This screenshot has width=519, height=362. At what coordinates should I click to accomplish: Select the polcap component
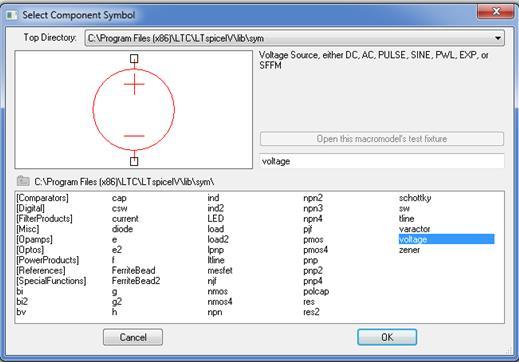coord(316,291)
